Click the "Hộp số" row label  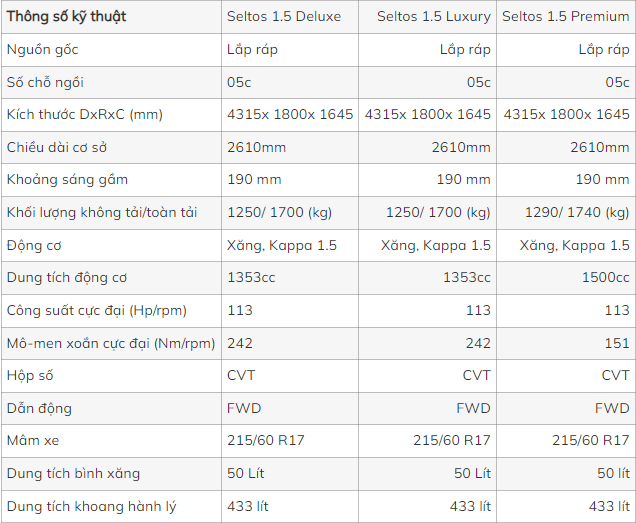click(x=30, y=376)
